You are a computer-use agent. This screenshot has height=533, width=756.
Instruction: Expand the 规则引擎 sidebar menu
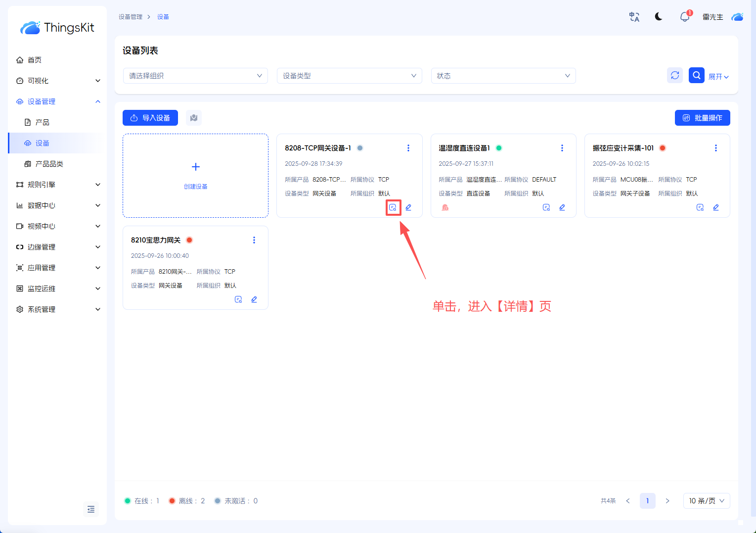(57, 185)
